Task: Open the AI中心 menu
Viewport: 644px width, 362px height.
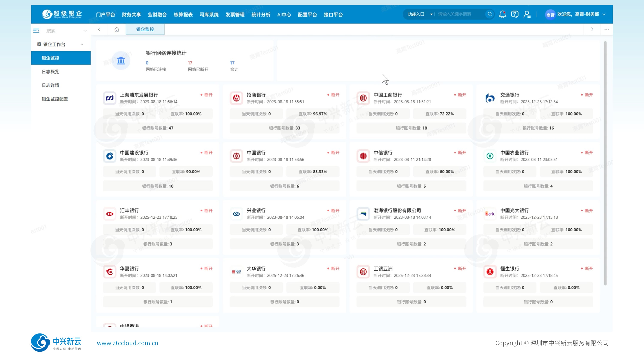Action: point(284,15)
